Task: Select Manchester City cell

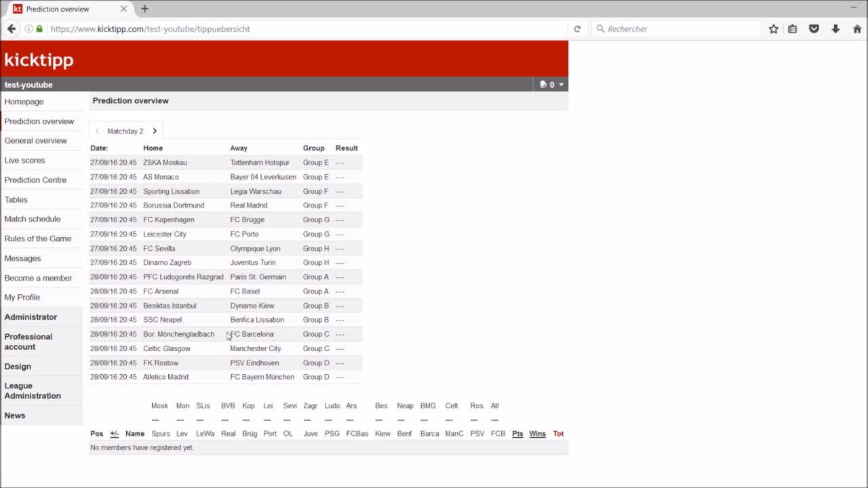Action: (x=256, y=348)
